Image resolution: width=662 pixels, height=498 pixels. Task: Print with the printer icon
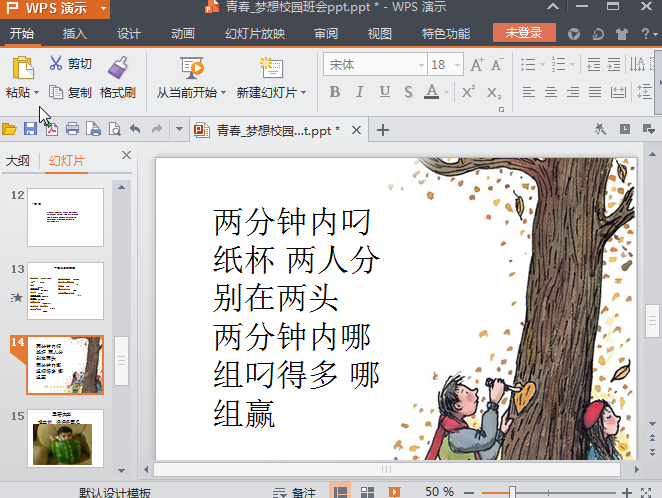pos(72,129)
